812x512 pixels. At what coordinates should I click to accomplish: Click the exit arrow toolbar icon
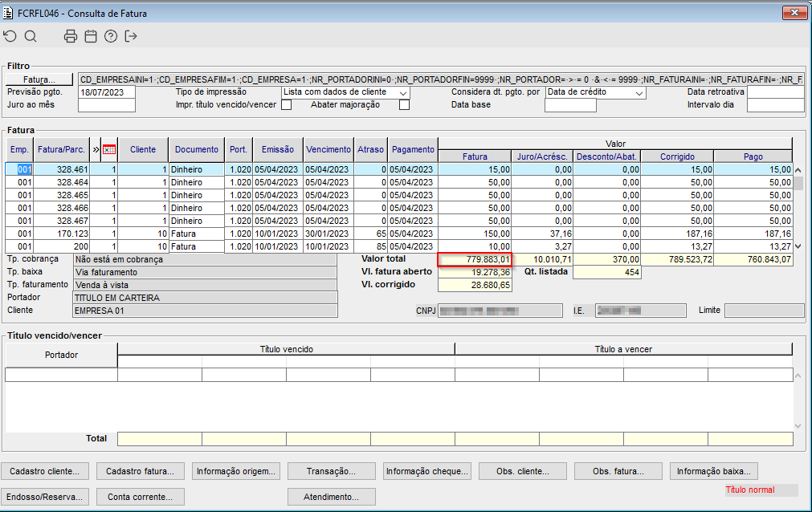(x=132, y=36)
